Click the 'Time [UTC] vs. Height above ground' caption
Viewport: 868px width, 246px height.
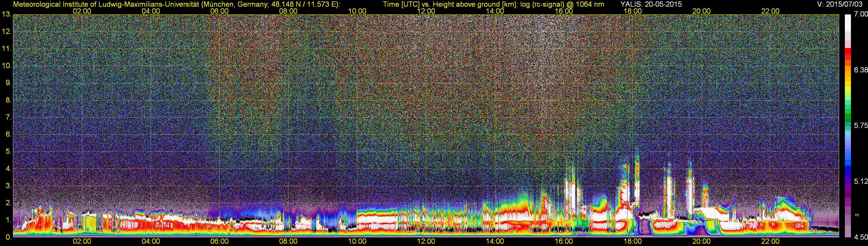pos(493,4)
